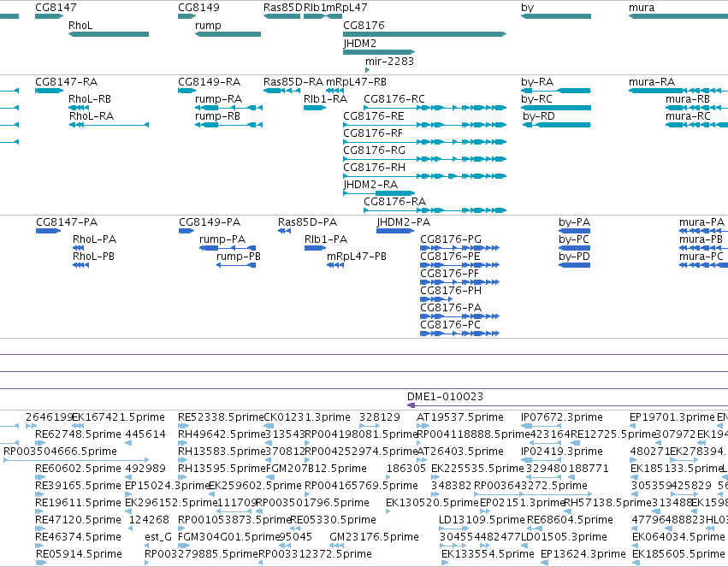Select the by-PA protein feature
Image resolution: width=728 pixels, height=567 pixels.
click(574, 231)
